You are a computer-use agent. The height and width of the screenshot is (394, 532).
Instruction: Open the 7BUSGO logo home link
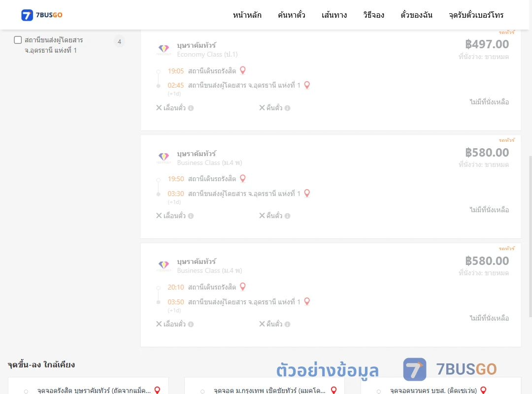pos(42,15)
